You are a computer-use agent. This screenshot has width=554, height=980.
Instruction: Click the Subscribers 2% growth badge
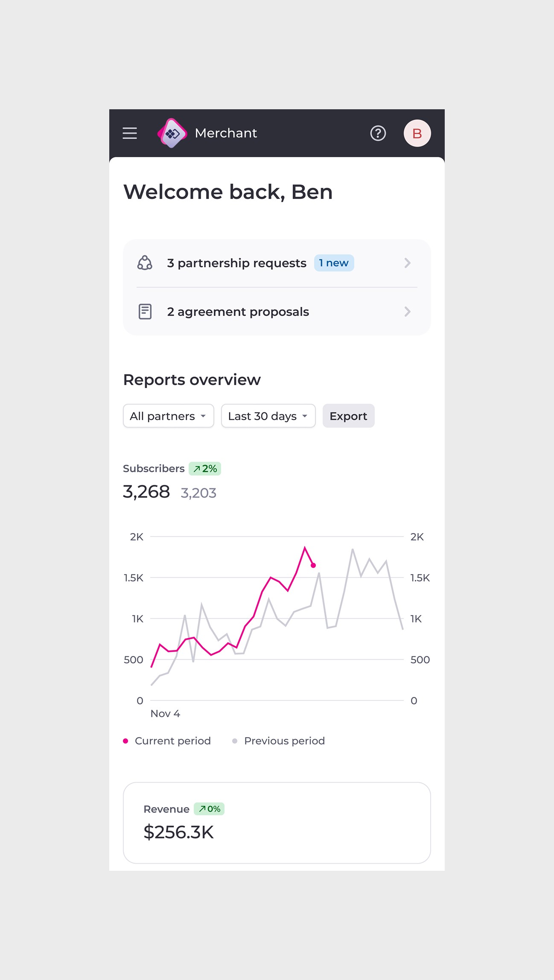pyautogui.click(x=205, y=469)
